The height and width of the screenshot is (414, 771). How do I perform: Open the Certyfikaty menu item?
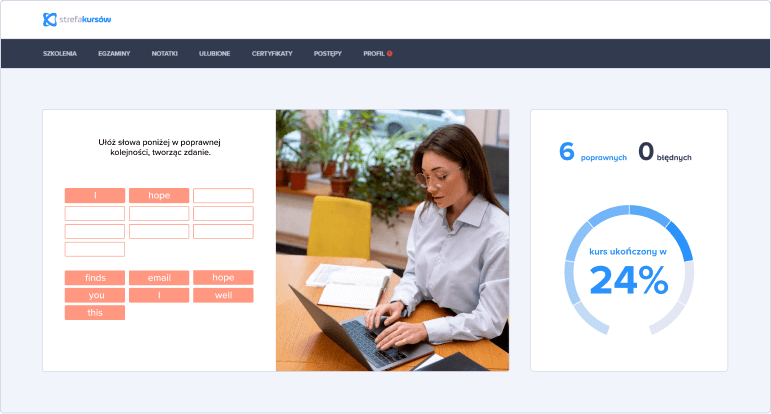(x=272, y=53)
